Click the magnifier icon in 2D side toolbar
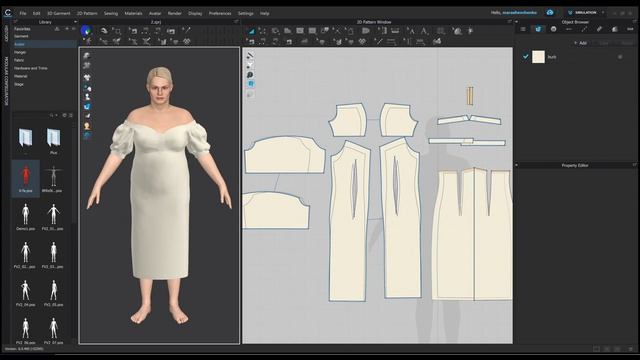The height and width of the screenshot is (360, 640). (250, 75)
